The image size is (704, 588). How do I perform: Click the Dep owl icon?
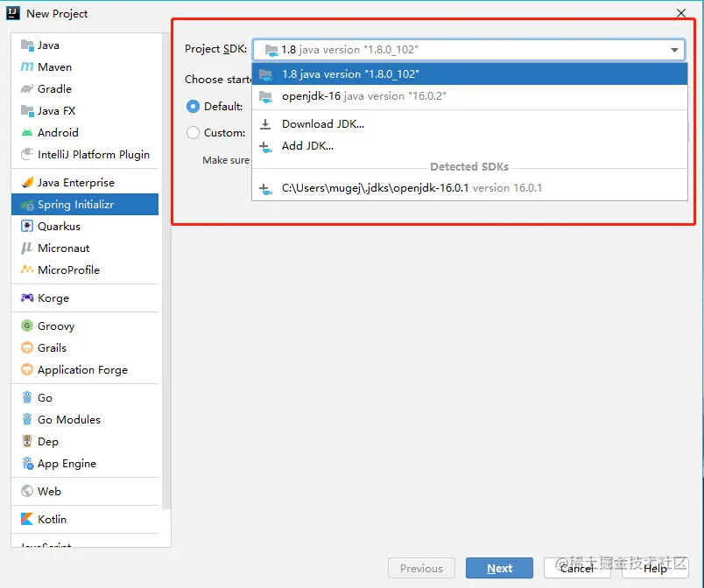pos(27,441)
